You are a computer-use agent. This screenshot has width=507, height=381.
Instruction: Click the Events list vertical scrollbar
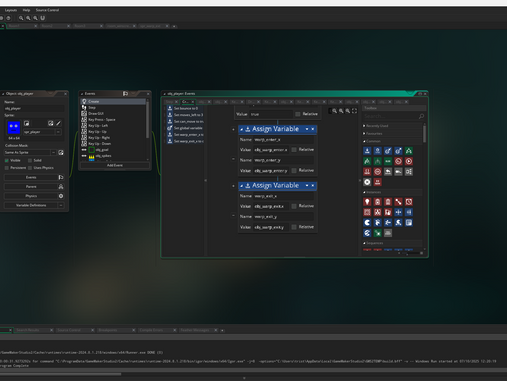click(x=148, y=119)
